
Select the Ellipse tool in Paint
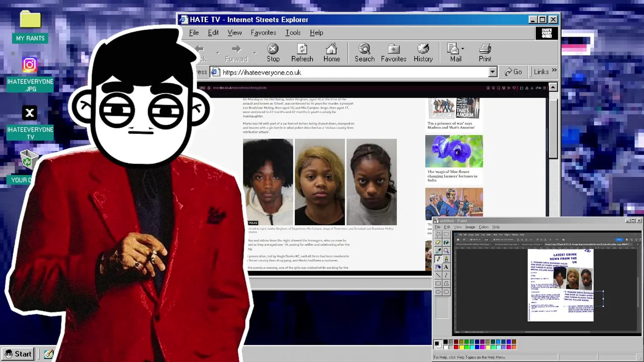[x=438, y=292]
